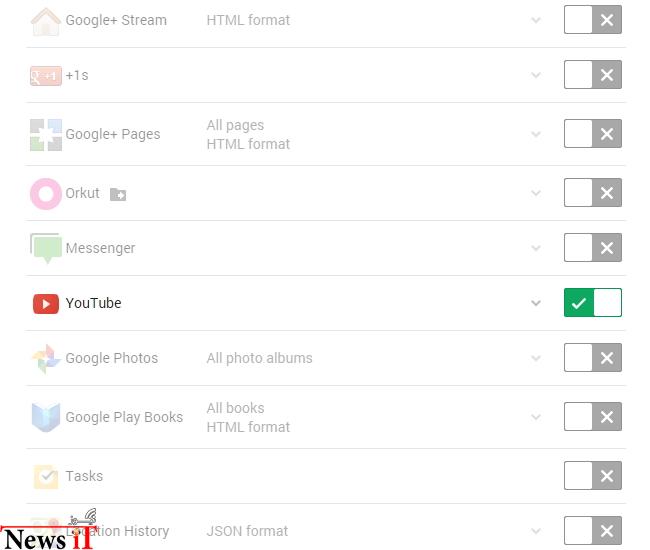Viewport: 650px width, 550px height.
Task: Click the pink Orkut circle icon
Action: [x=46, y=194]
